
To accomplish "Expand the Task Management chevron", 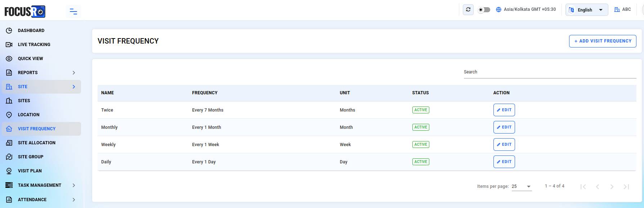I will [x=74, y=185].
